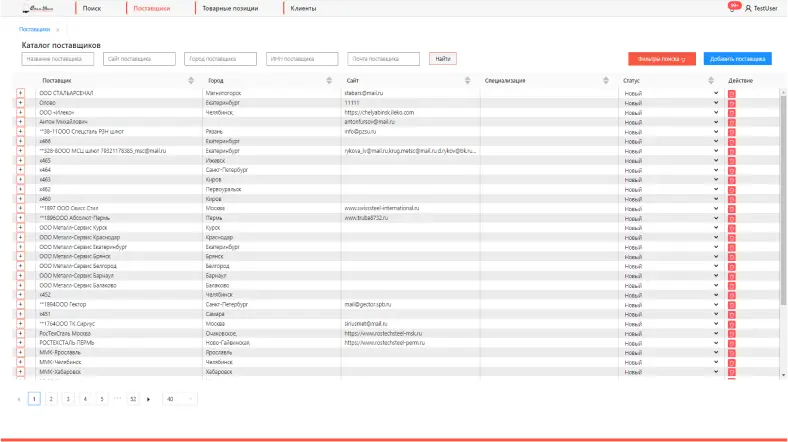
Task: Click the Добавить поставщика button
Action: click(737, 59)
